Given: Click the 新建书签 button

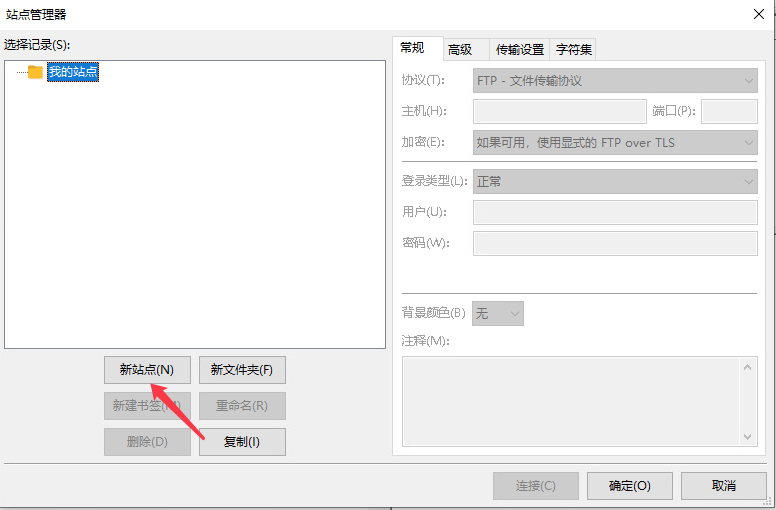Looking at the screenshot, I should tap(147, 406).
